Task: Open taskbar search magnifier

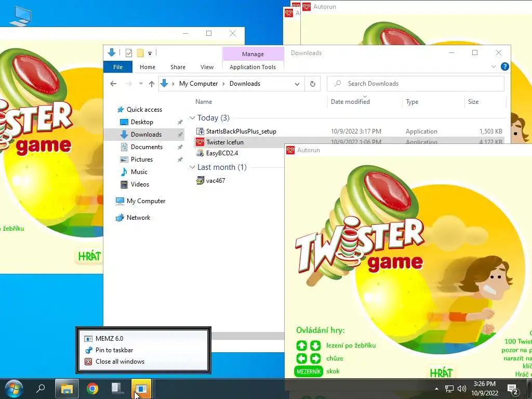Action: [41, 388]
